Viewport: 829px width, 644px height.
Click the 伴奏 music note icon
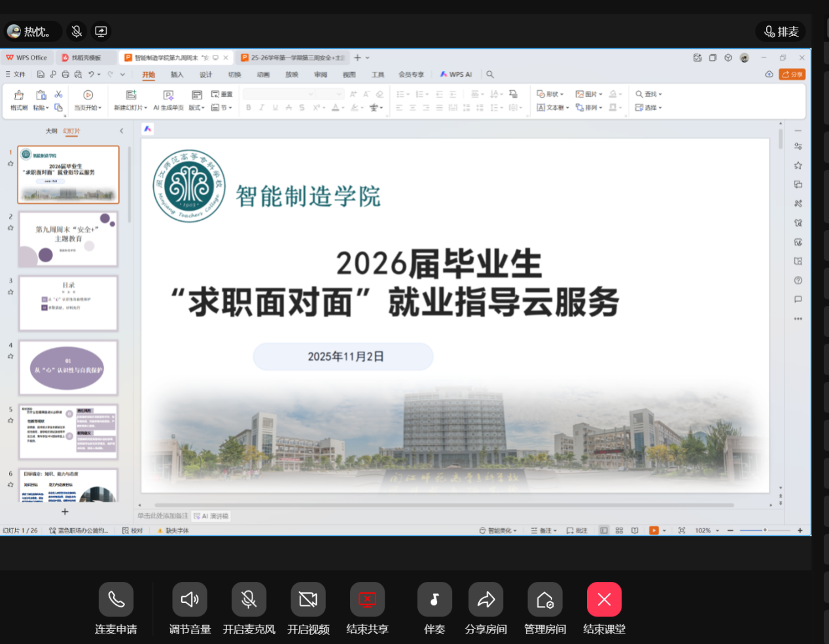tap(434, 600)
